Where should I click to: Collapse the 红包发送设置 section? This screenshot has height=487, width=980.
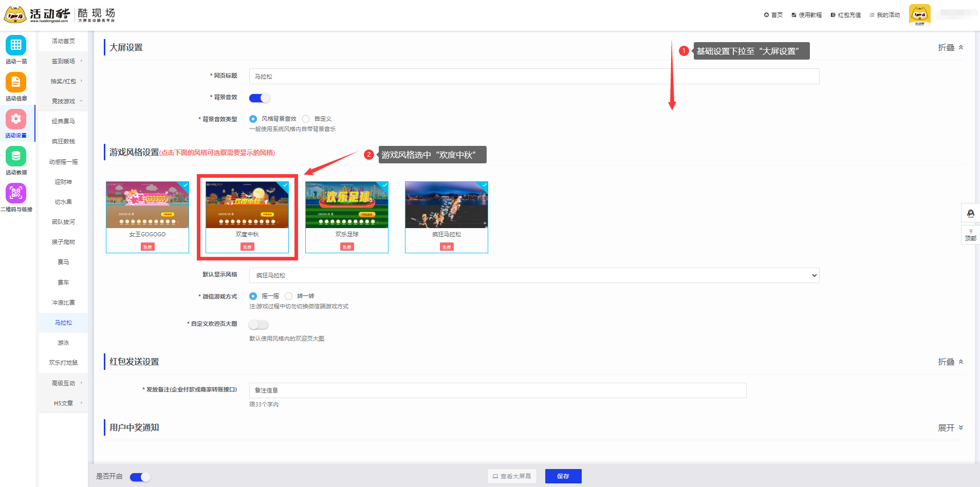951,362
